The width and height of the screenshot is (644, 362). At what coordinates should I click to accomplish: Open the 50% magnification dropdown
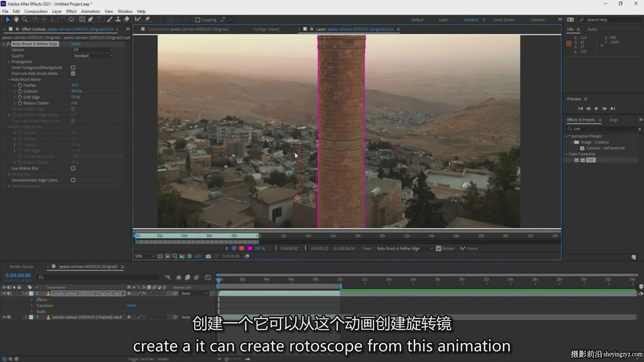coord(145,256)
